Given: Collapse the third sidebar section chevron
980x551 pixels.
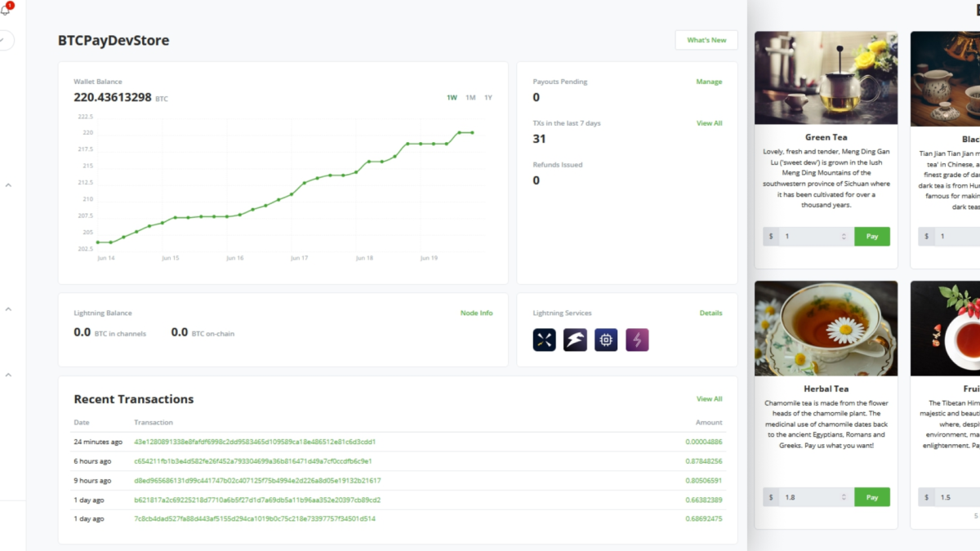Looking at the screenshot, I should point(8,375).
